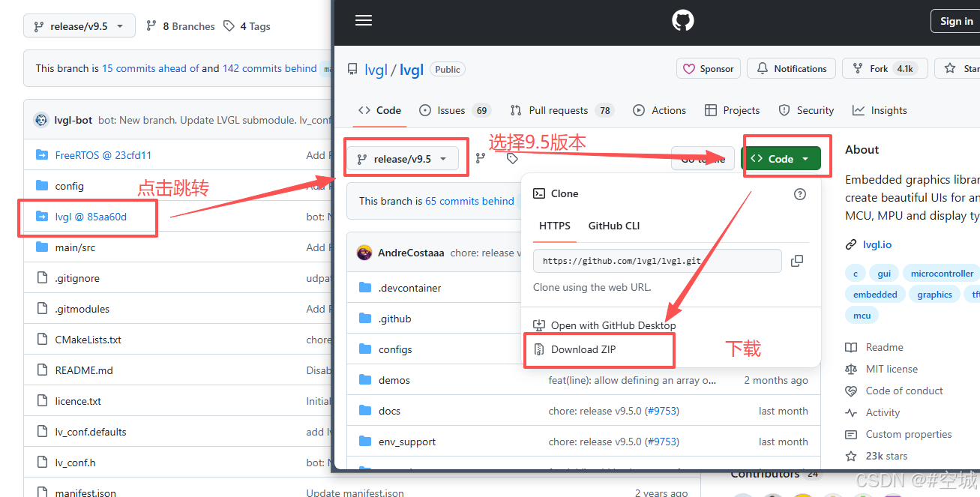The image size is (980, 497).
Task: Click the microcontroller topic tag
Action: click(x=942, y=274)
